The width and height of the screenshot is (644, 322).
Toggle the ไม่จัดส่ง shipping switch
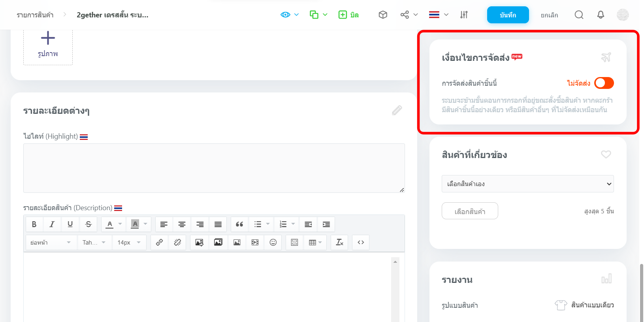point(604,83)
